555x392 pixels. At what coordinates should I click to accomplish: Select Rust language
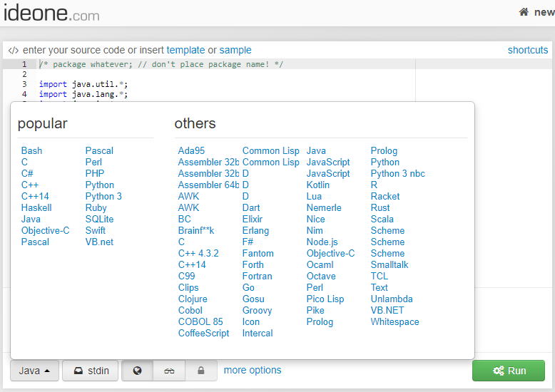(x=380, y=207)
